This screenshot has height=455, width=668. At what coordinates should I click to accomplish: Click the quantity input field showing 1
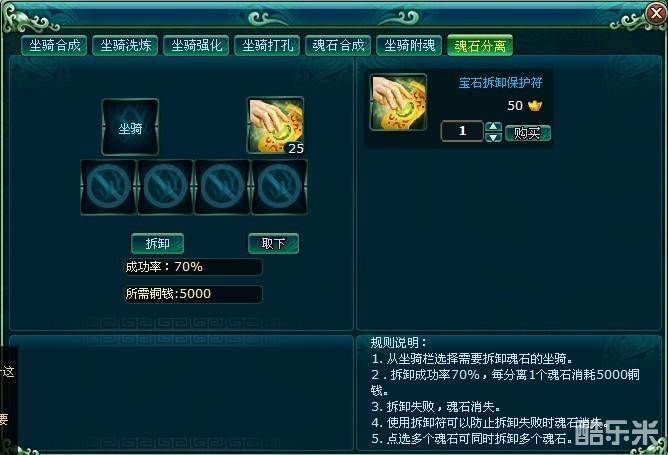463,131
